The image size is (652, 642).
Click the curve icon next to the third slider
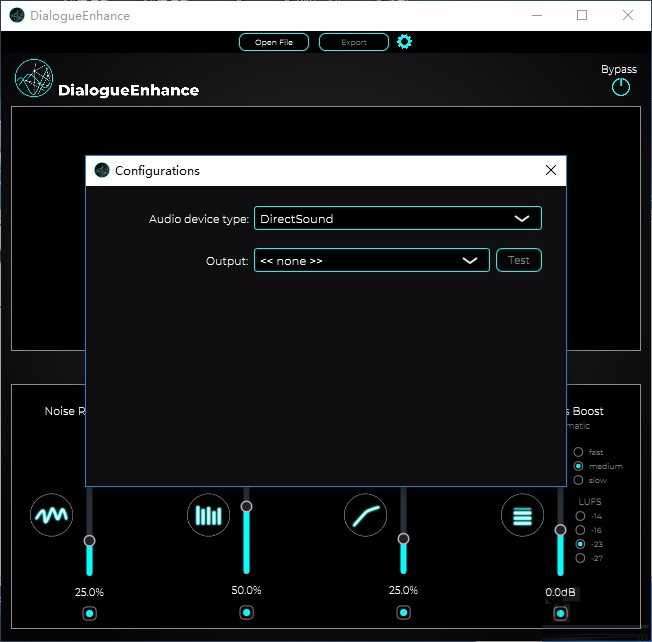[x=365, y=516]
